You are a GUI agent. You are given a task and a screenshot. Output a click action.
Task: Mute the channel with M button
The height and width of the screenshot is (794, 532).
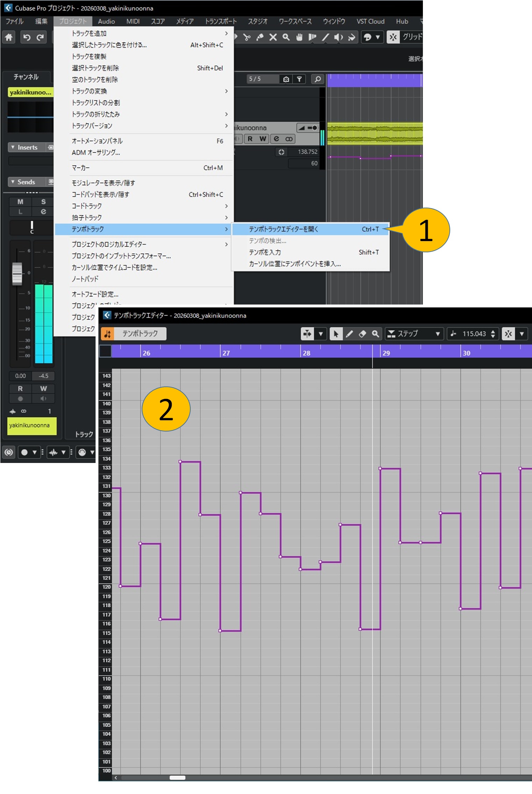pos(20,202)
